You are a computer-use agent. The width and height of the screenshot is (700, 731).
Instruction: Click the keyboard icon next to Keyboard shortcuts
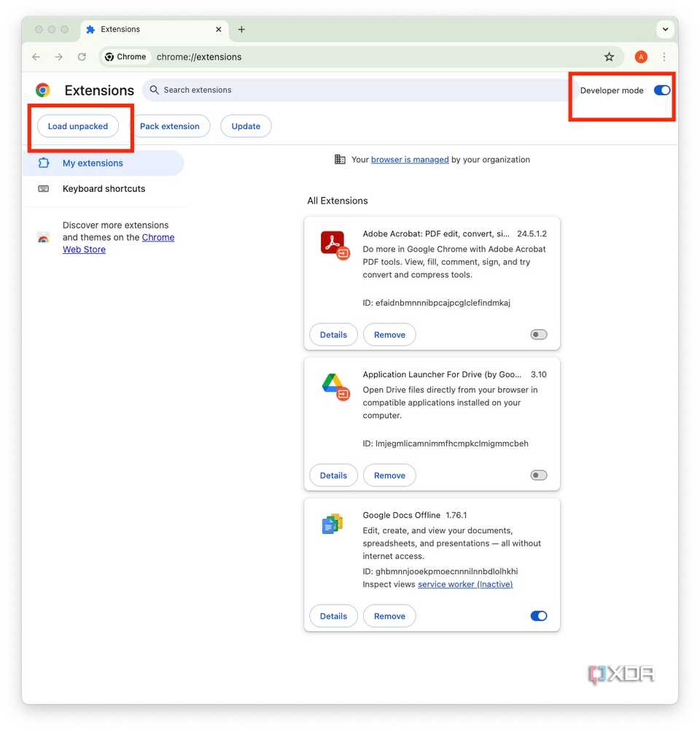click(42, 188)
